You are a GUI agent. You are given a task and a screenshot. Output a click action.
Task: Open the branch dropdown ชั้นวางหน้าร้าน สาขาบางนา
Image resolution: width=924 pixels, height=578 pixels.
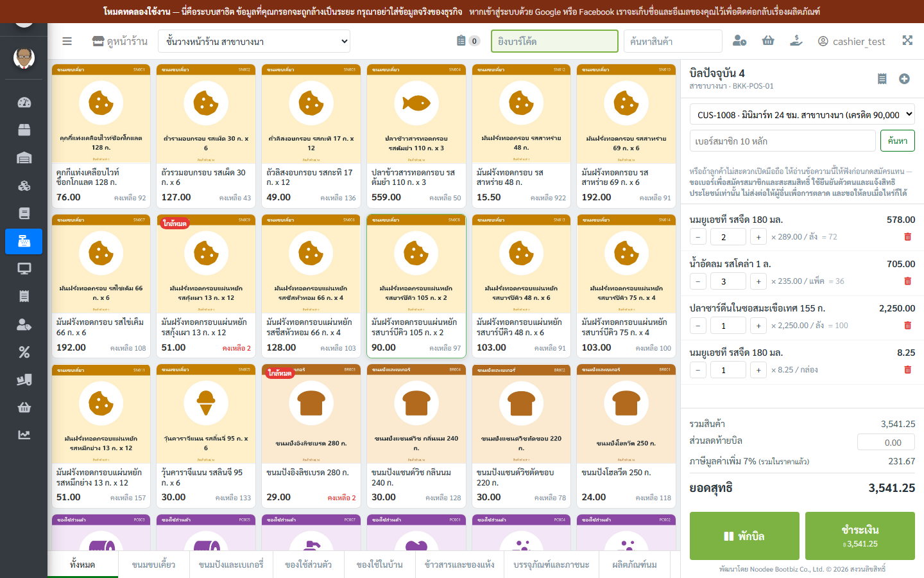tap(255, 41)
